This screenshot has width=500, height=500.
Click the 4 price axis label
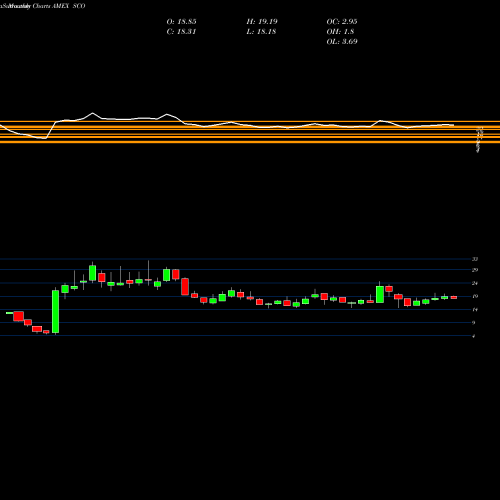(x=473, y=336)
